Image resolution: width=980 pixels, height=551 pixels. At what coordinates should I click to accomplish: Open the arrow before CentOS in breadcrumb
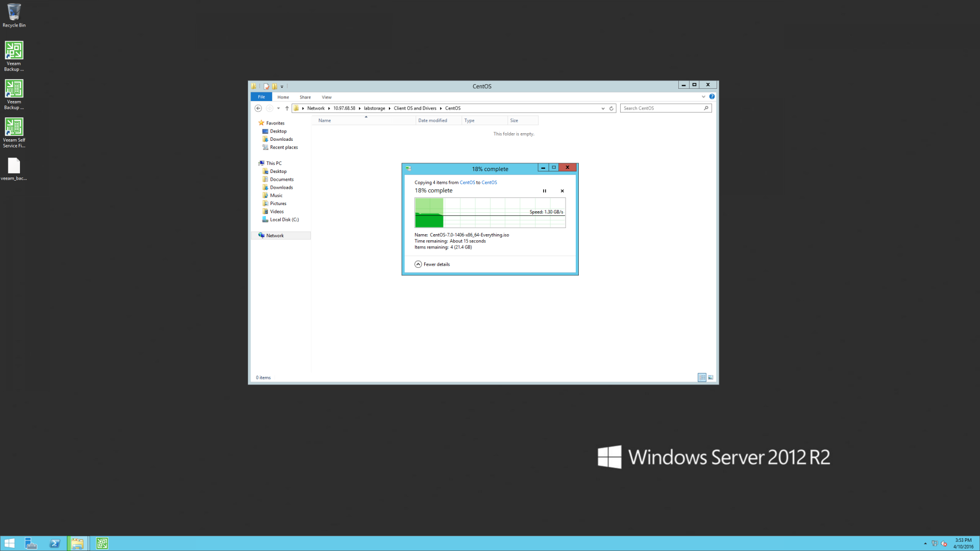pos(441,108)
